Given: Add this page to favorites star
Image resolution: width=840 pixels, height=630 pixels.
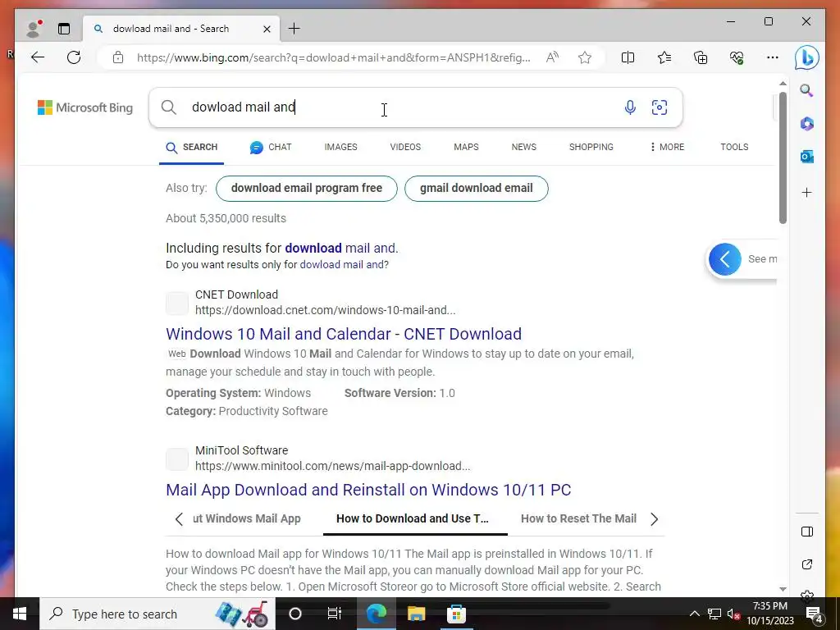Looking at the screenshot, I should pyautogui.click(x=585, y=57).
